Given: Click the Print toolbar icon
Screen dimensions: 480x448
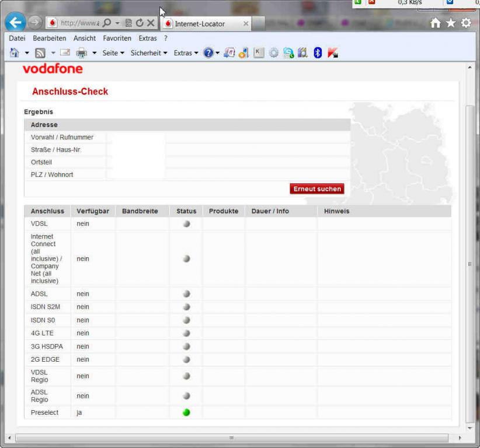Looking at the screenshot, I should [81, 53].
